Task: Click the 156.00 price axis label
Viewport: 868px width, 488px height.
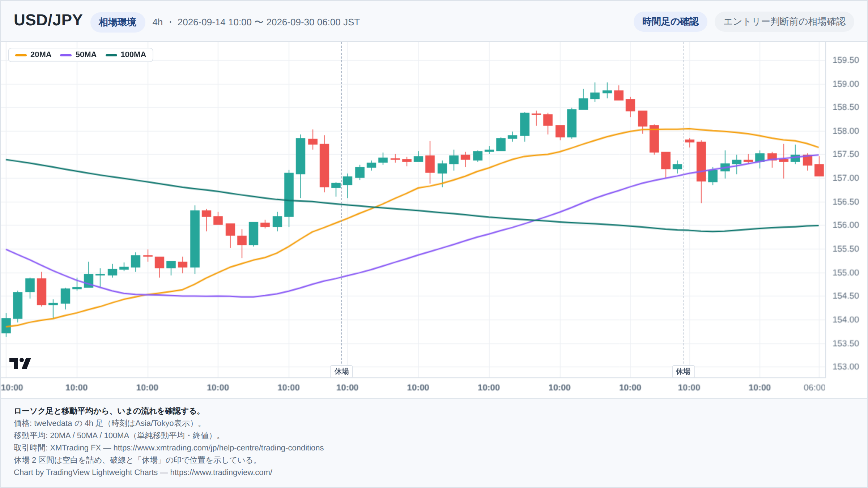Action: coord(846,225)
